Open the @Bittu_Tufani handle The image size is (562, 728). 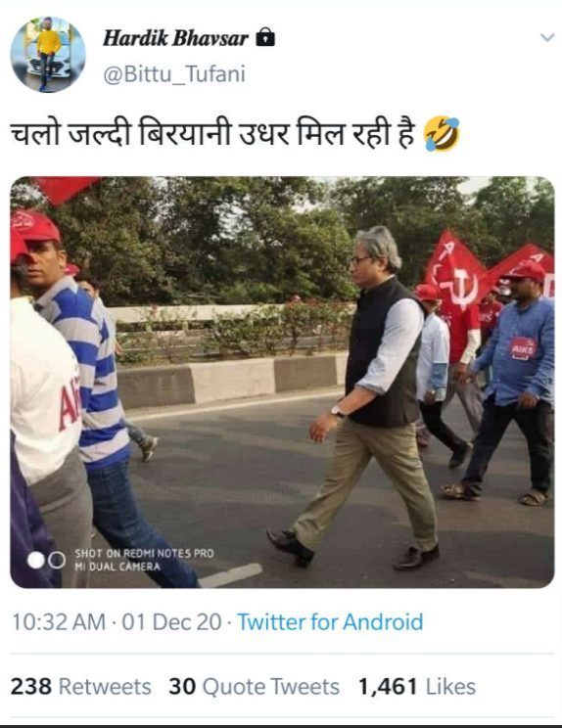click(x=174, y=74)
